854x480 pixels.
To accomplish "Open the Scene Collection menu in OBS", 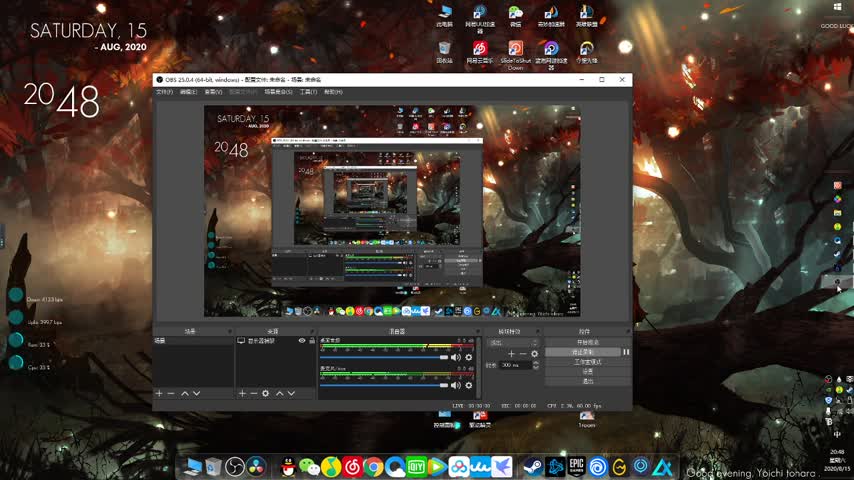I will point(278,92).
